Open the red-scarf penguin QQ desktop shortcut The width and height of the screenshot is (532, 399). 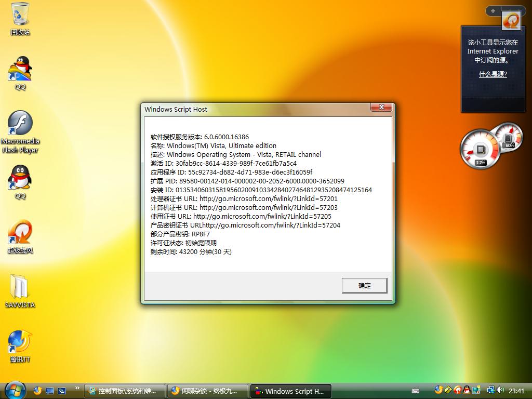coord(20,182)
